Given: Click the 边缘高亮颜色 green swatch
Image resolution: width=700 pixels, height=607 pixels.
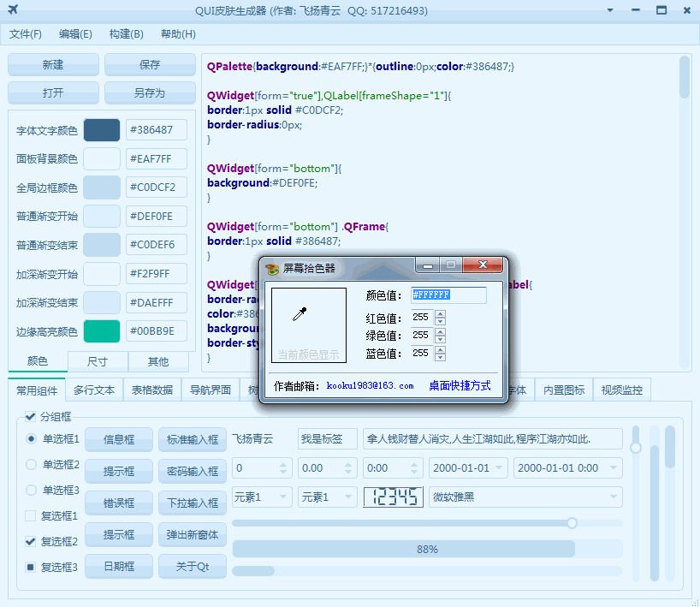Looking at the screenshot, I should click(x=102, y=331).
